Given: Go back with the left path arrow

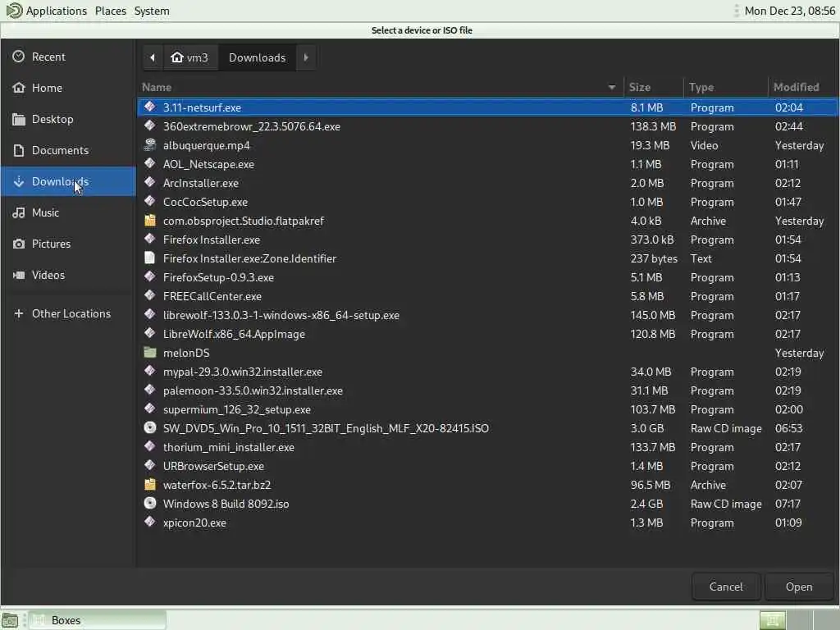Looking at the screenshot, I should click(x=152, y=57).
